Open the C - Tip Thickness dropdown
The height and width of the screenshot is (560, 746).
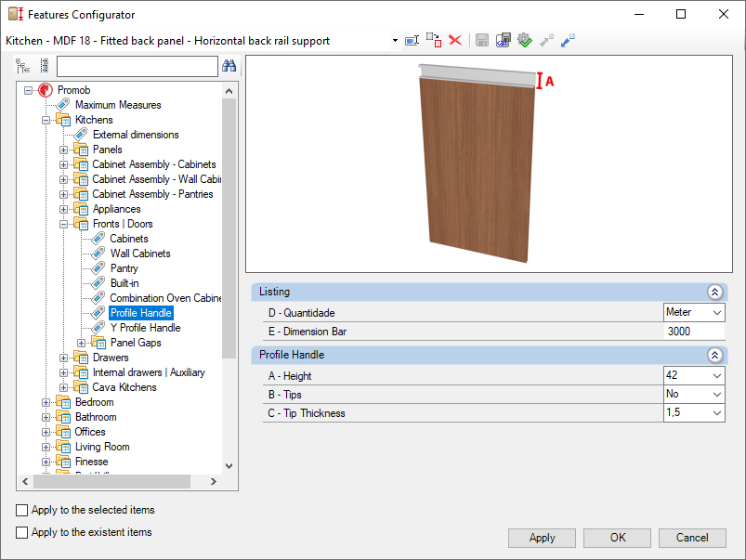click(x=717, y=412)
